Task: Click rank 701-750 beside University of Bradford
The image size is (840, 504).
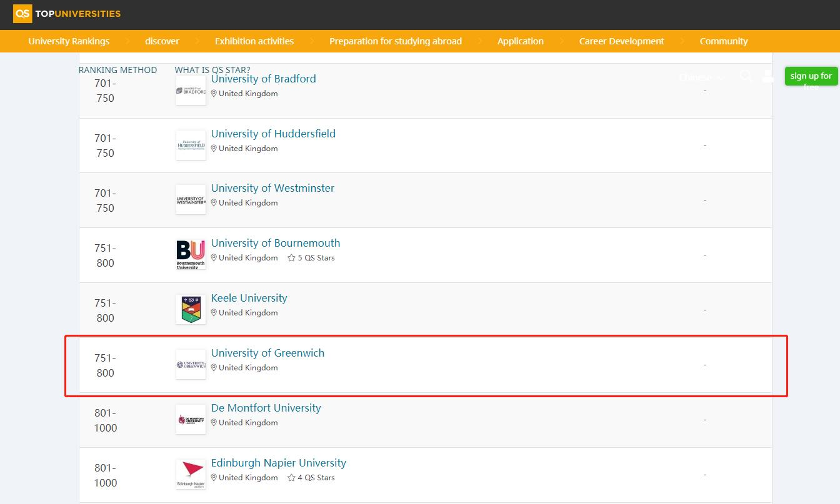Action: pyautogui.click(x=105, y=91)
